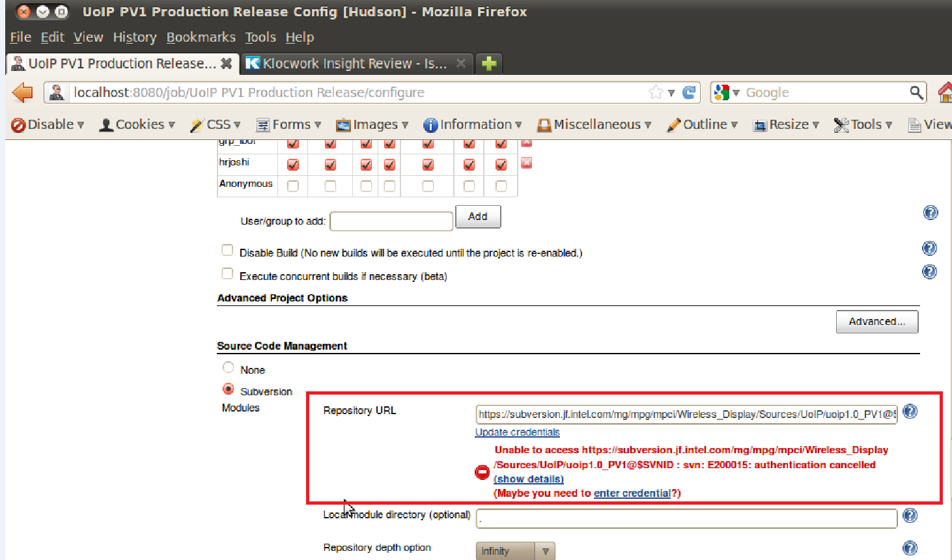Click the hrjoshi row label
This screenshot has width=952, height=560.
pyautogui.click(x=234, y=162)
